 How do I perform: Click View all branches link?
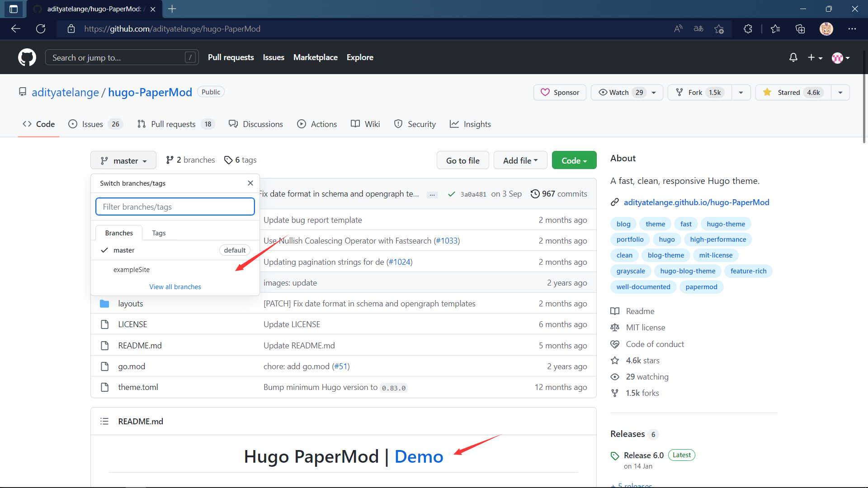[175, 286]
